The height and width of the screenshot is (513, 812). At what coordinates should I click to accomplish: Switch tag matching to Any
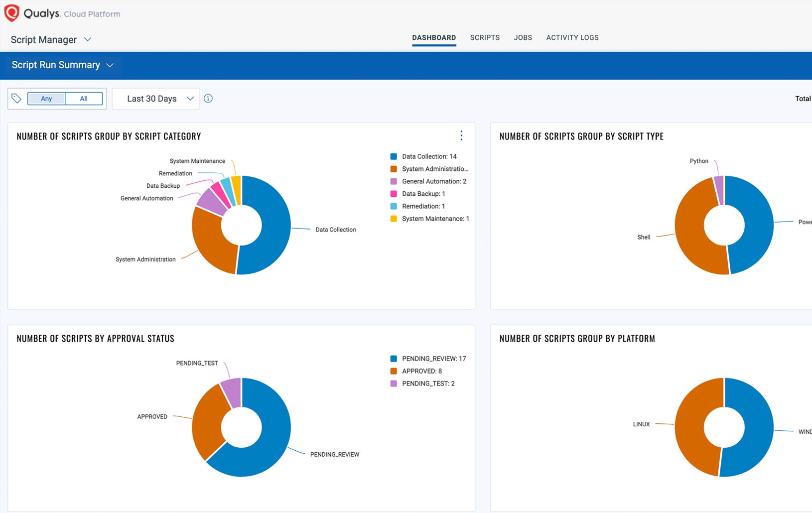(46, 98)
